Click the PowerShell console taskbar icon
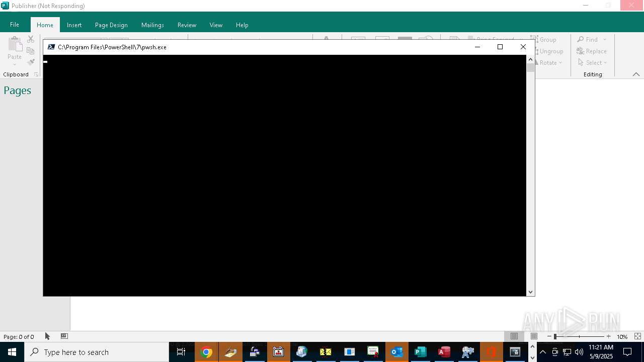Viewport: 644px width, 362px height. (x=515, y=352)
